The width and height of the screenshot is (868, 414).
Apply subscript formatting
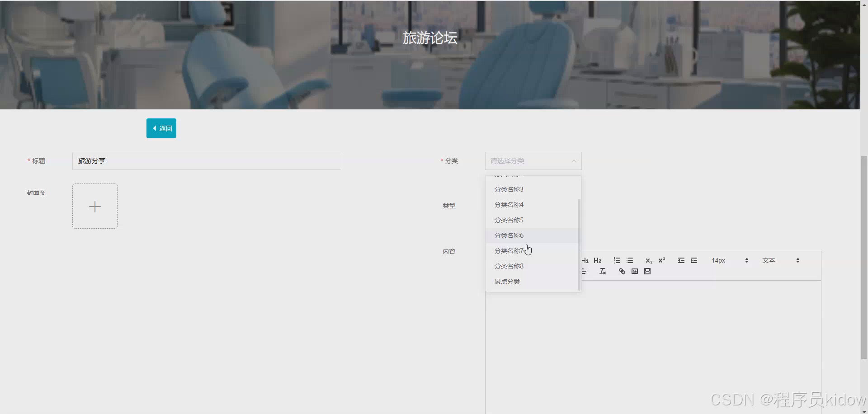648,260
